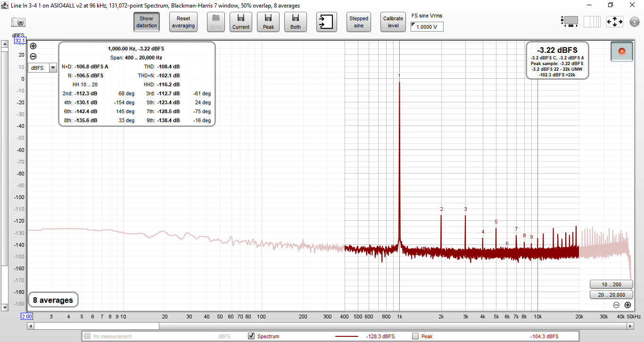Click fundamental marker 1 on graph

click(399, 75)
